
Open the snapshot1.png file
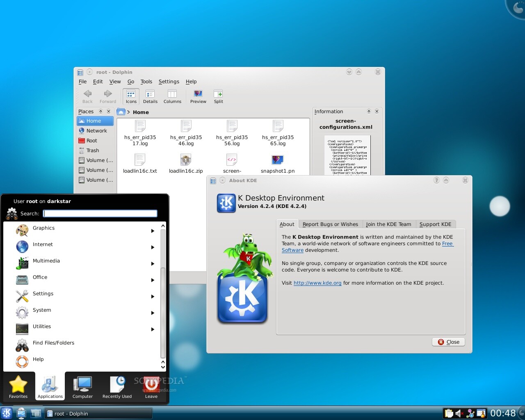click(277, 160)
